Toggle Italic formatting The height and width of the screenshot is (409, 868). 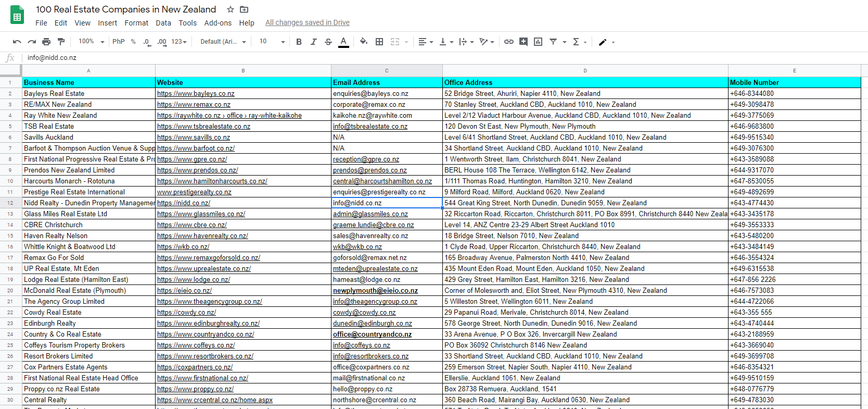[x=313, y=42]
